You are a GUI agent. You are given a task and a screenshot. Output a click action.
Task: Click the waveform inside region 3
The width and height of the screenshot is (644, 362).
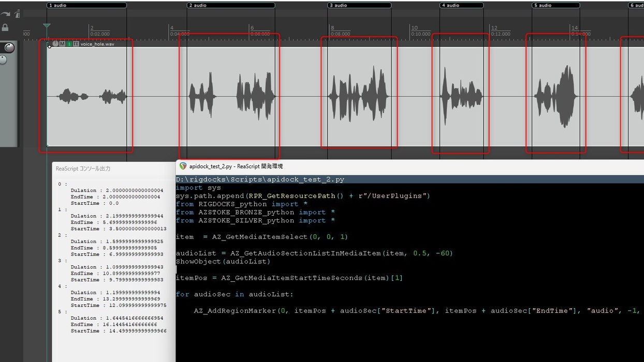point(359,96)
